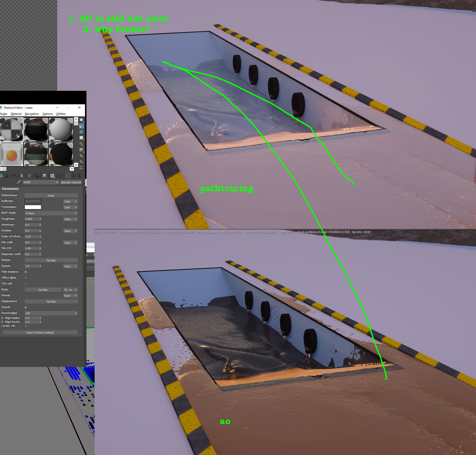This screenshot has height=455, width=476.
Task: Click the Export Octane material button
Action: 40,333
